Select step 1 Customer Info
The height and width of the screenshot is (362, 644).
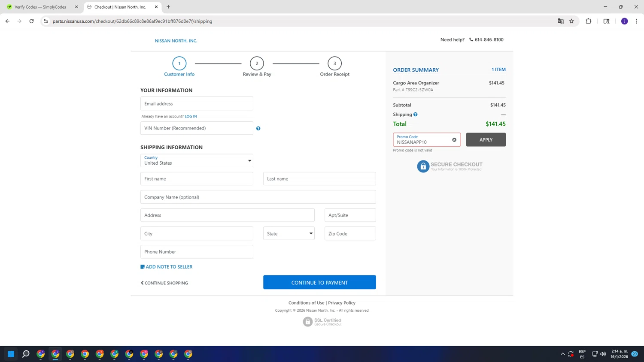click(x=179, y=66)
